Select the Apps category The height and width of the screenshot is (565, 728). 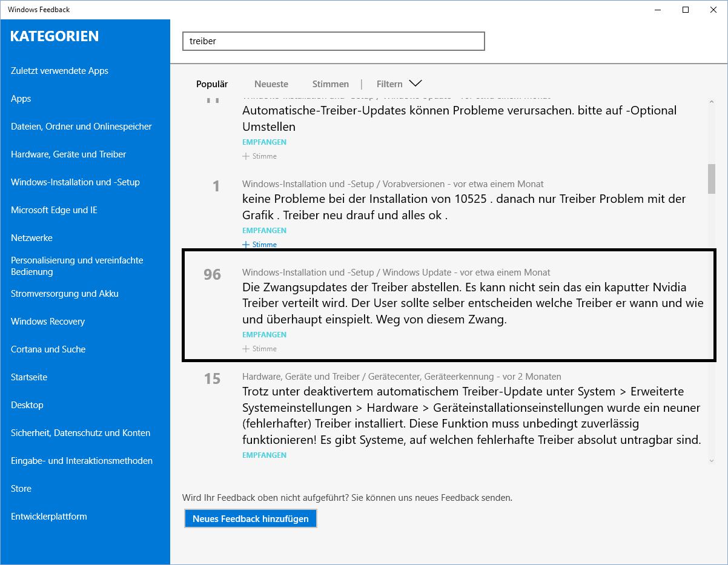pos(21,99)
